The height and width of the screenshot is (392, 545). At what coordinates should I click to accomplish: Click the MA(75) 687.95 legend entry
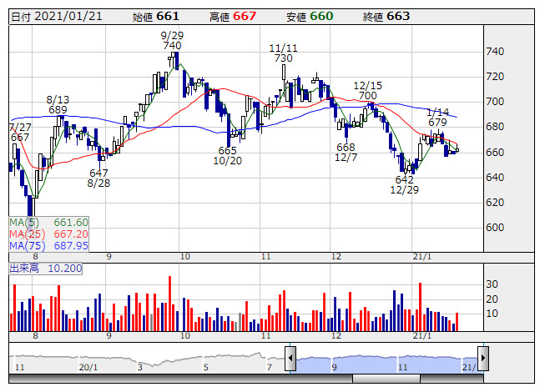click(48, 246)
